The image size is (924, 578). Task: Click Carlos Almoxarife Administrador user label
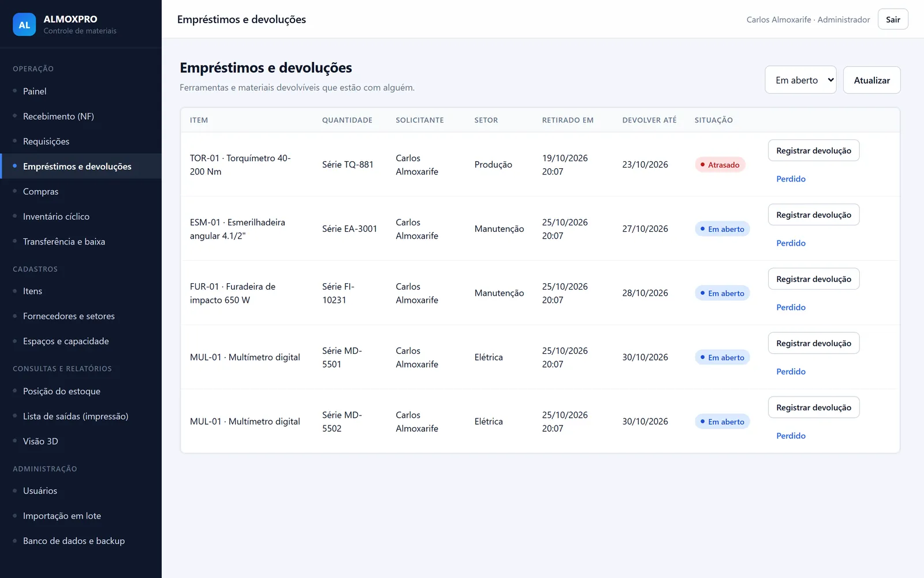coord(808,20)
